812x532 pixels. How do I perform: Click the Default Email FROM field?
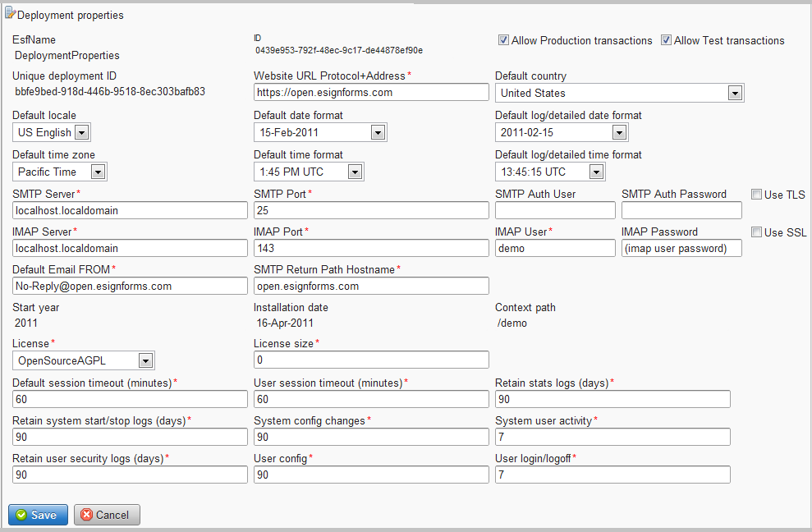130,286
